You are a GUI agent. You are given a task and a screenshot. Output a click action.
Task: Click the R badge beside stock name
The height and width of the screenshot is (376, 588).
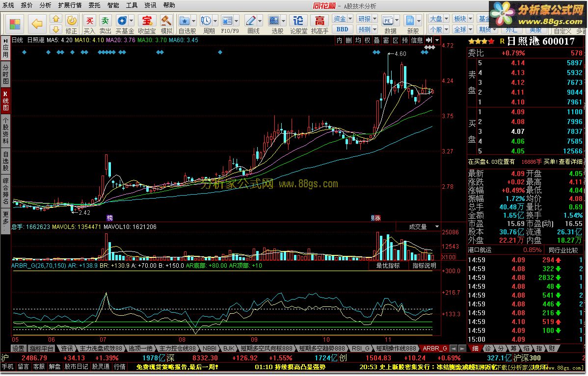click(x=502, y=41)
